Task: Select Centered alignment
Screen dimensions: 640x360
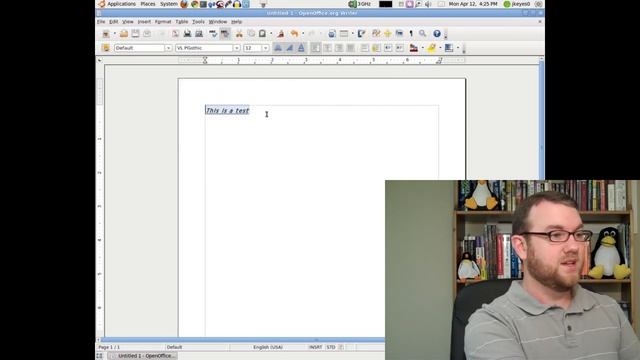Action: click(x=327, y=48)
